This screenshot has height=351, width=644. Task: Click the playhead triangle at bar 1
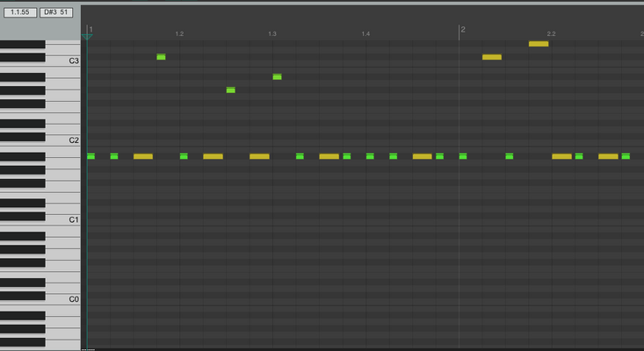pos(87,37)
